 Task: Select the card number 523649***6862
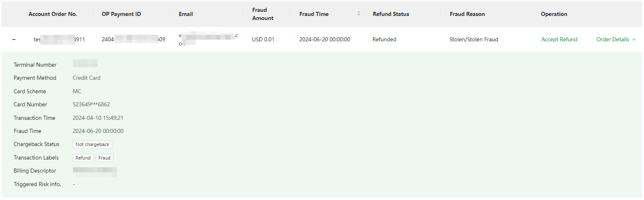click(91, 104)
